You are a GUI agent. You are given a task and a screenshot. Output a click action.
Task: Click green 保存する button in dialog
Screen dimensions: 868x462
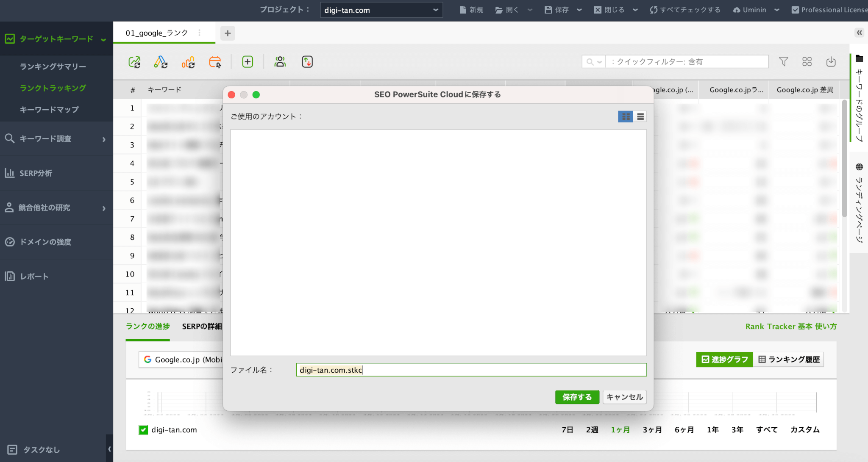coord(577,397)
